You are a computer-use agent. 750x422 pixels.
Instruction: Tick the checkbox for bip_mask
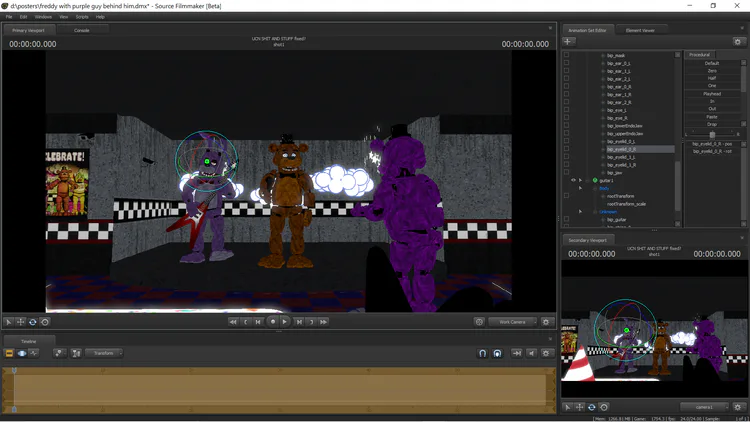566,55
